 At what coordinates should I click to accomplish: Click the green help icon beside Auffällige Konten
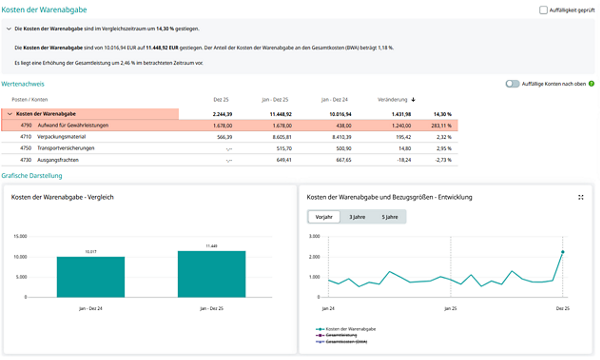[x=591, y=84]
